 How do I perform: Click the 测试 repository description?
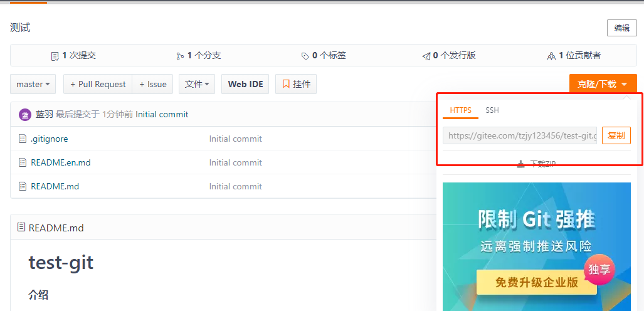point(20,28)
